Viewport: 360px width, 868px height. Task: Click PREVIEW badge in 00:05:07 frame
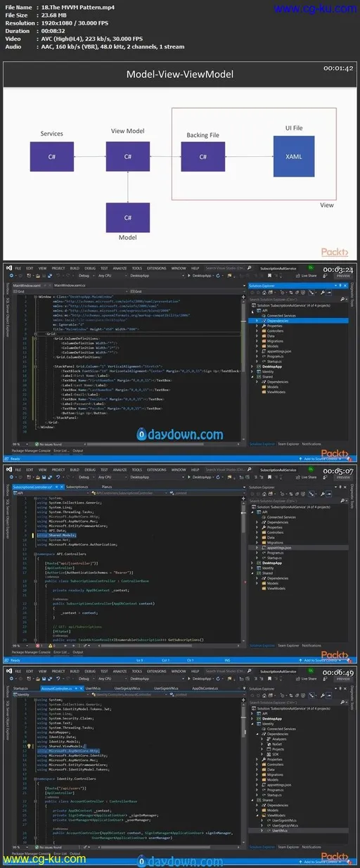coord(342,477)
